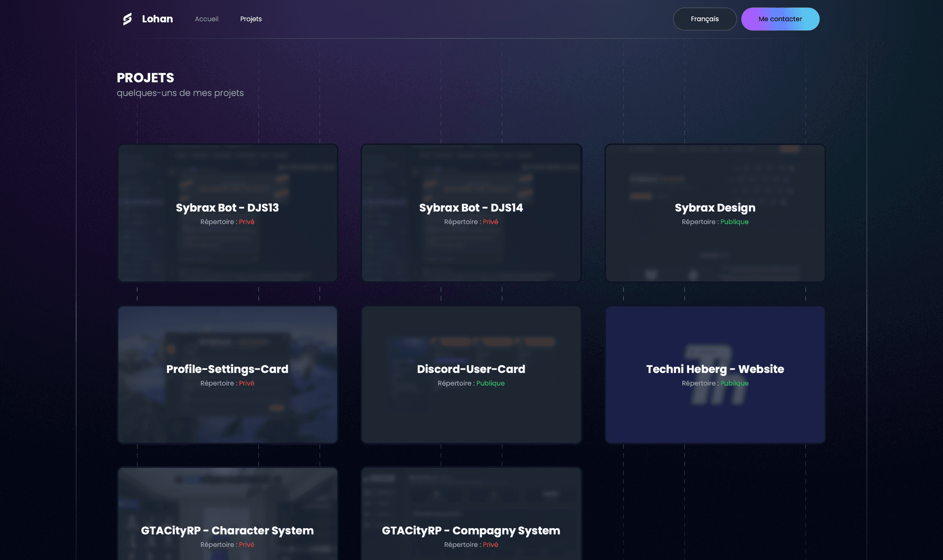Open GTACityRP - Compagny System project

[x=471, y=530]
